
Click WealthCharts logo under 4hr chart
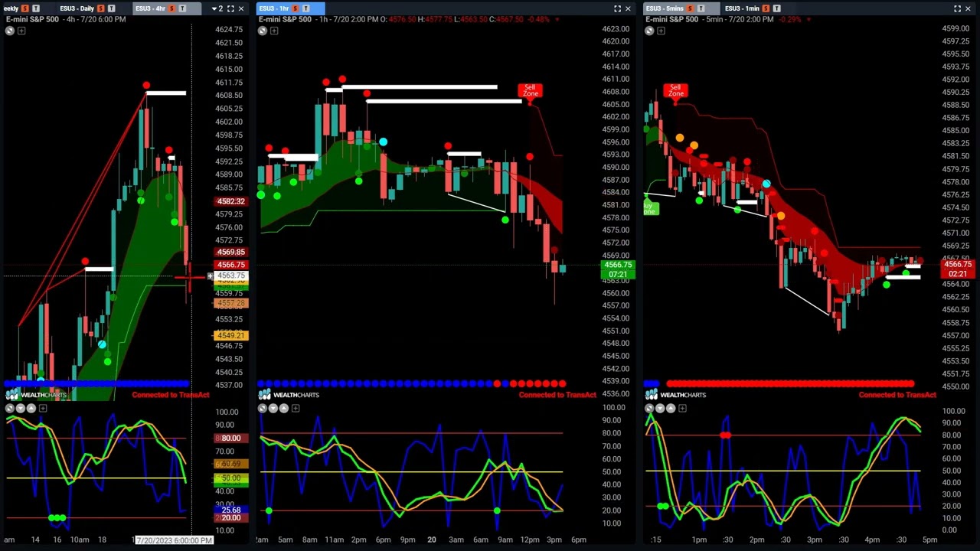click(x=37, y=395)
